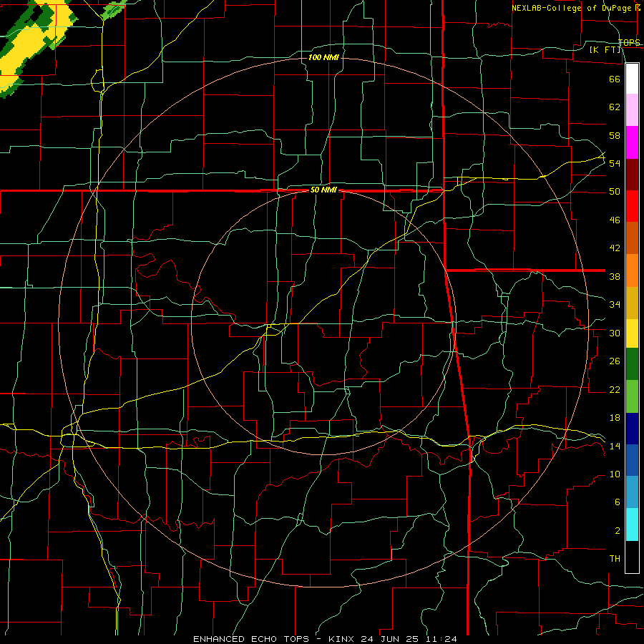Click the "62" legend value
The image size is (644, 644).
pyautogui.click(x=615, y=107)
